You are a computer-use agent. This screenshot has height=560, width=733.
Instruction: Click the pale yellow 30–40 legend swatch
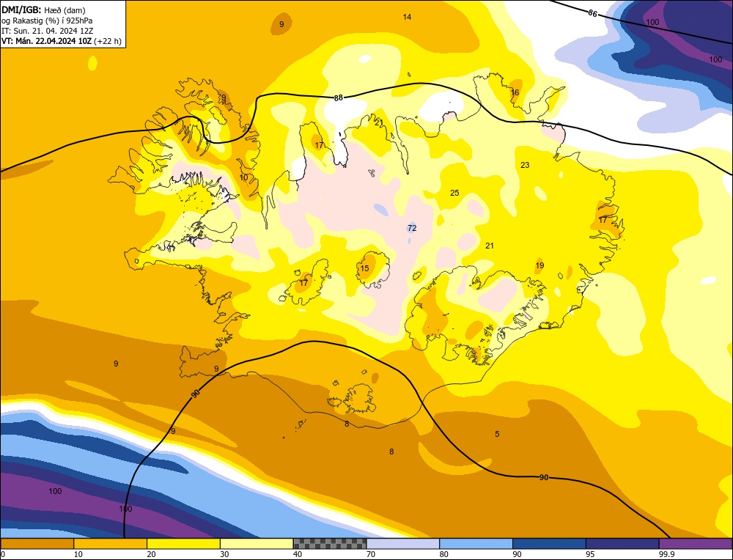[x=257, y=544]
